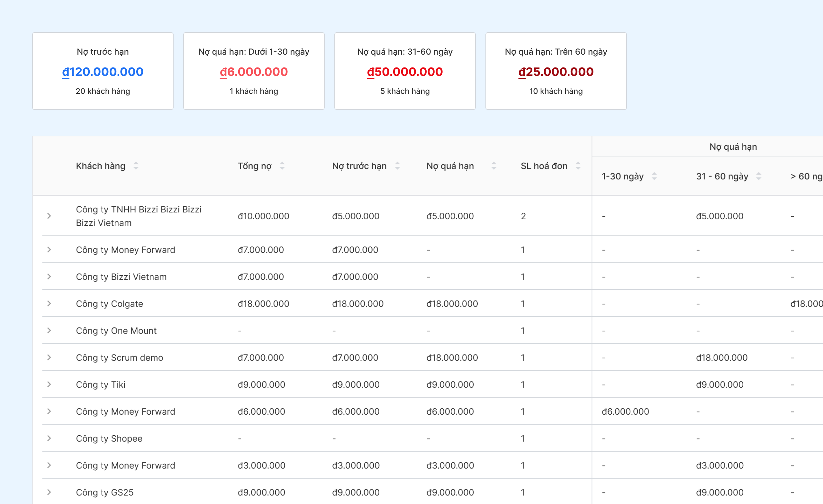Expand the Money Forward row with đ3.000.000
Viewport: 823px width, 504px height.
point(49,466)
